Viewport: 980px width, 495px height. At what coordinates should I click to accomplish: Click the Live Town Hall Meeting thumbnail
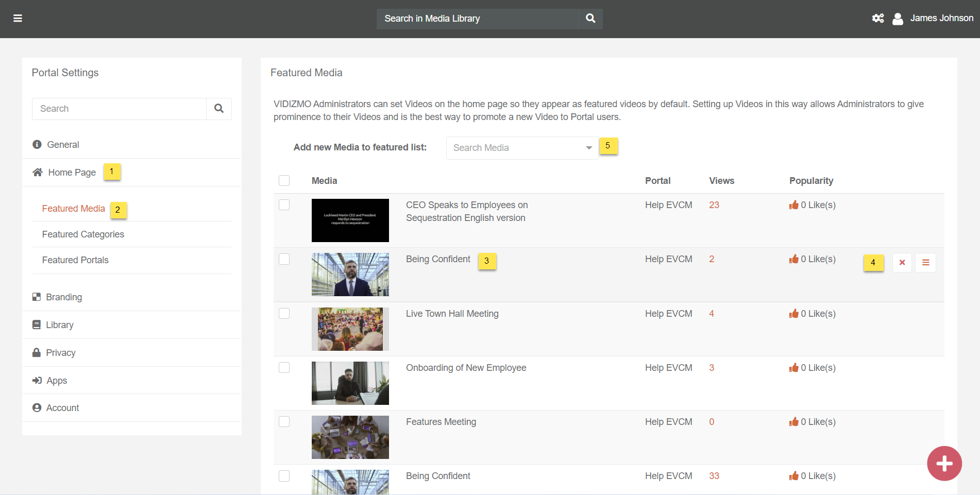tap(350, 329)
